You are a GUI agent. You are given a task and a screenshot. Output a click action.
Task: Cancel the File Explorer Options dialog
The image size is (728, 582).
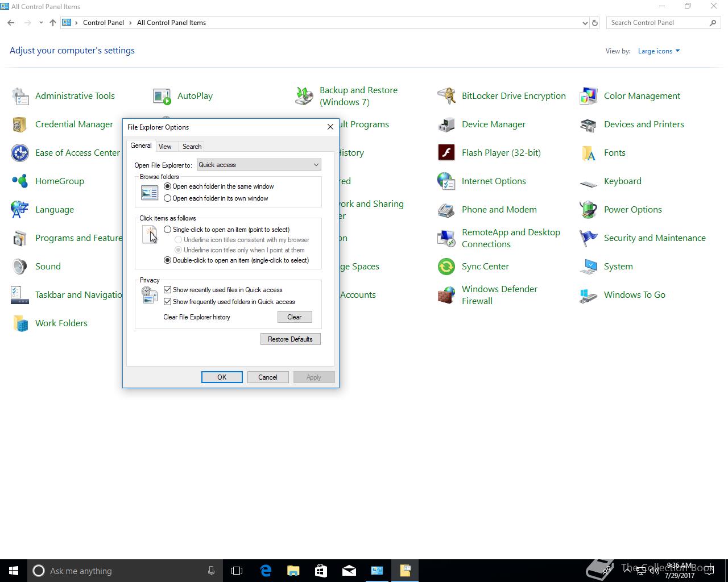(x=268, y=377)
